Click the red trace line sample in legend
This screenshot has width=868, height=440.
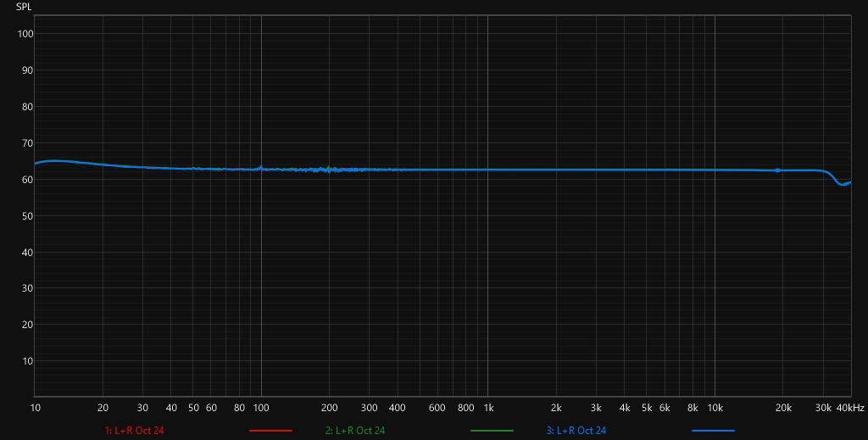pyautogui.click(x=270, y=430)
